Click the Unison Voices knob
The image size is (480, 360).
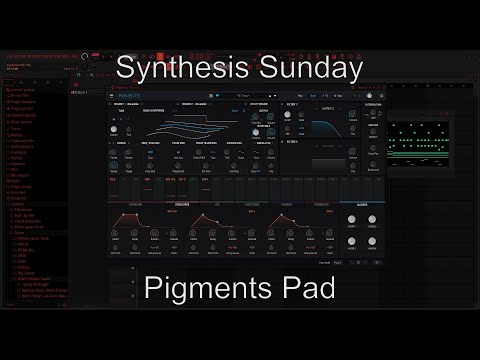[114, 152]
